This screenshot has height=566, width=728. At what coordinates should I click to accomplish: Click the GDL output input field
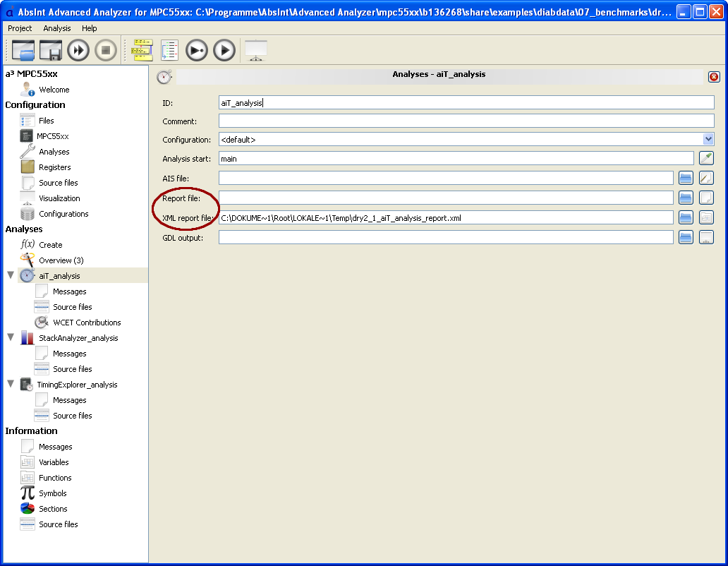(x=446, y=237)
